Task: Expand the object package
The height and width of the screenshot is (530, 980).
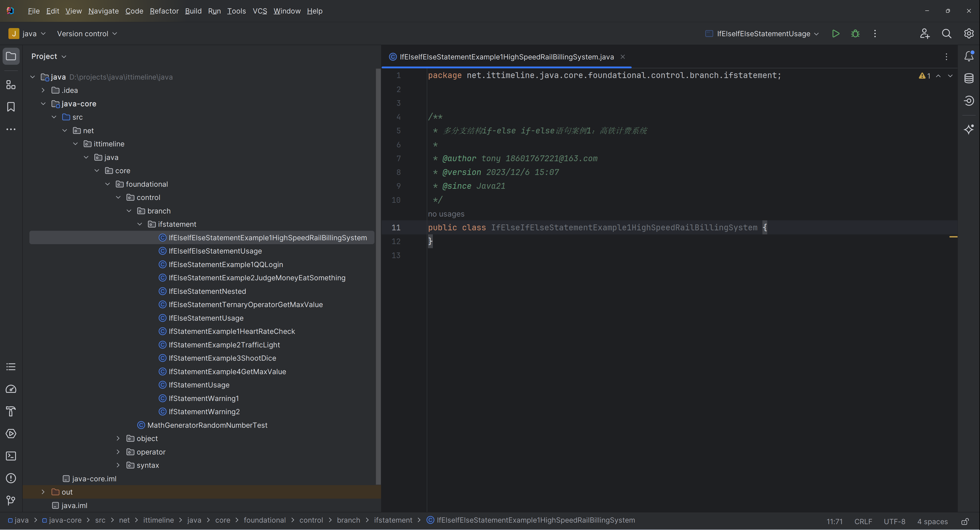Action: click(x=118, y=438)
